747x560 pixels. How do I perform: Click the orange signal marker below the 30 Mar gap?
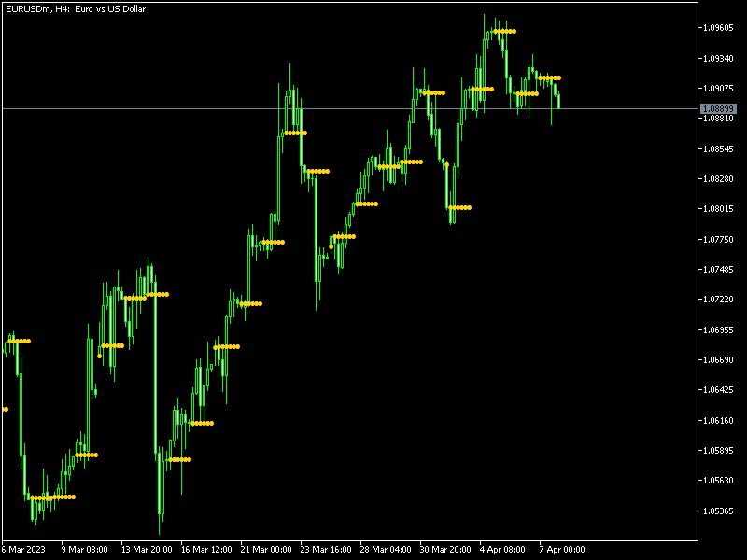tap(460, 207)
